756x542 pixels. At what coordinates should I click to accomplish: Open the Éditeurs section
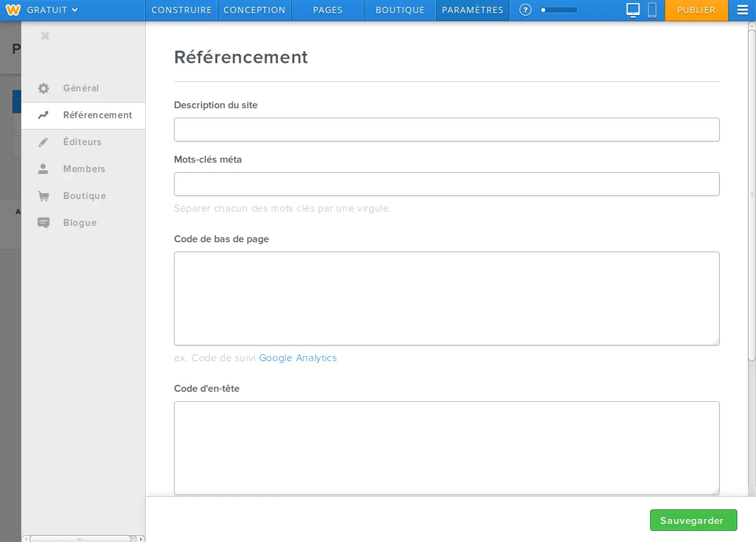click(x=83, y=142)
